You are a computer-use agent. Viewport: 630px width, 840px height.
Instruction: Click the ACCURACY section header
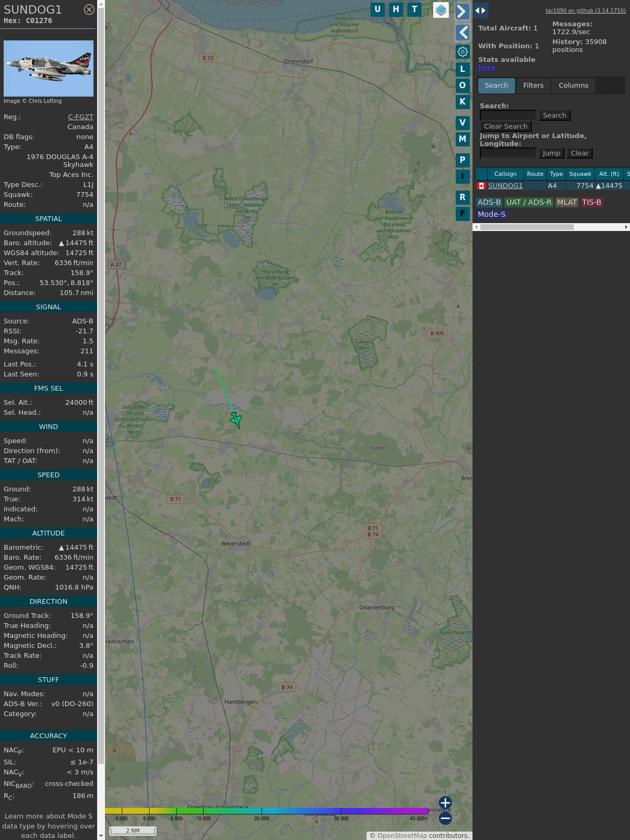pyautogui.click(x=48, y=736)
